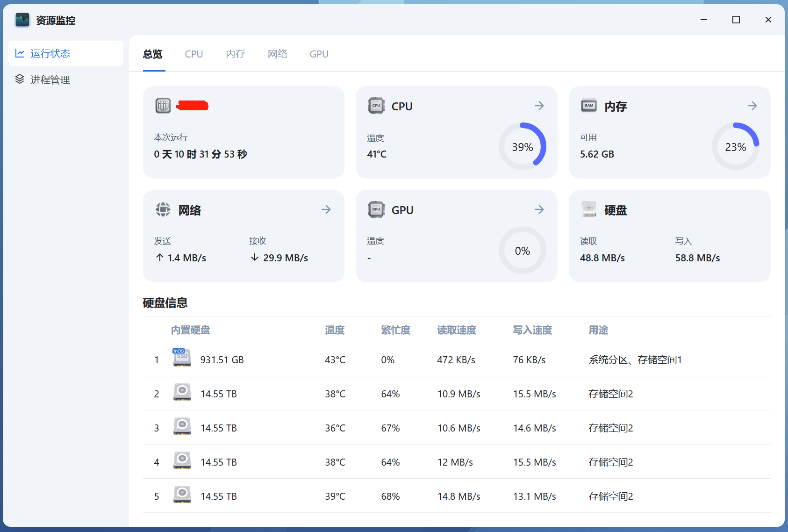Click the CPU chip icon on CPU card

click(x=376, y=106)
